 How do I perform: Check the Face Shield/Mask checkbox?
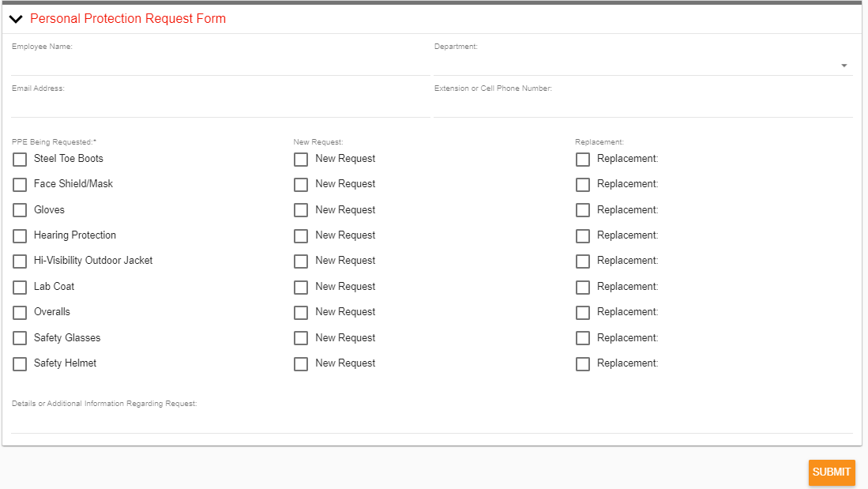tap(20, 184)
